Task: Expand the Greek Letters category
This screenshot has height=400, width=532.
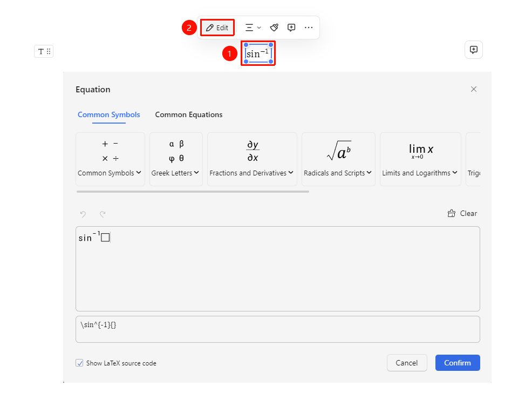Action: coord(176,159)
